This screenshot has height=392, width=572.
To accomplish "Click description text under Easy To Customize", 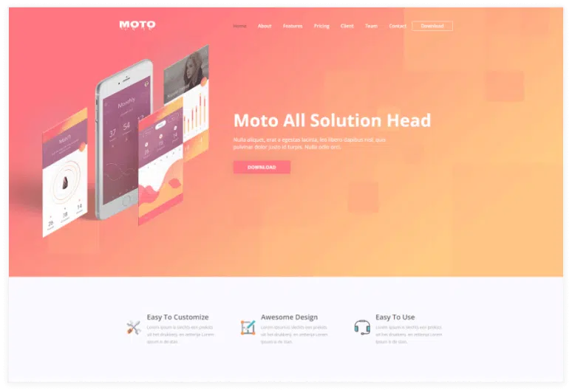I will [x=180, y=334].
